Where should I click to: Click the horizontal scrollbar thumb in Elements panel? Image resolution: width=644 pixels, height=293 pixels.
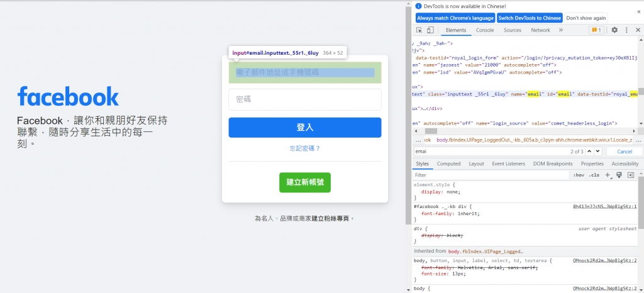tap(431, 131)
